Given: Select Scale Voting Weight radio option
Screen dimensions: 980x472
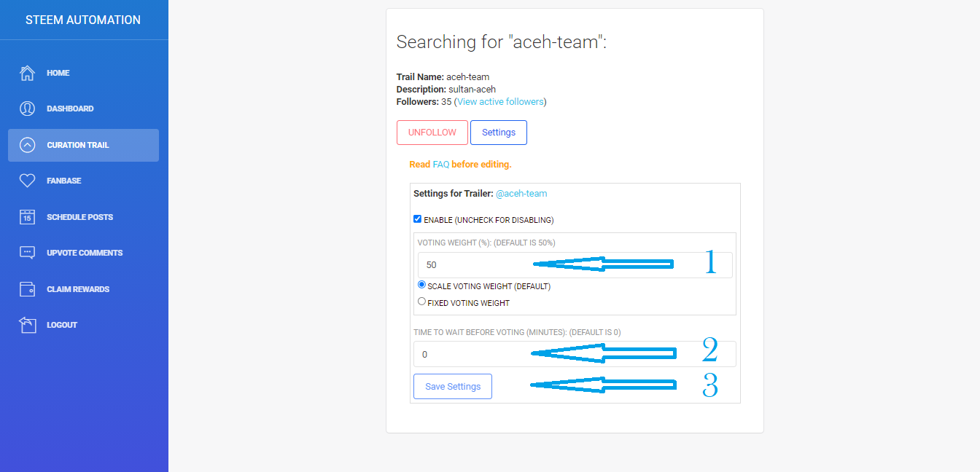Looking at the screenshot, I should click(421, 285).
